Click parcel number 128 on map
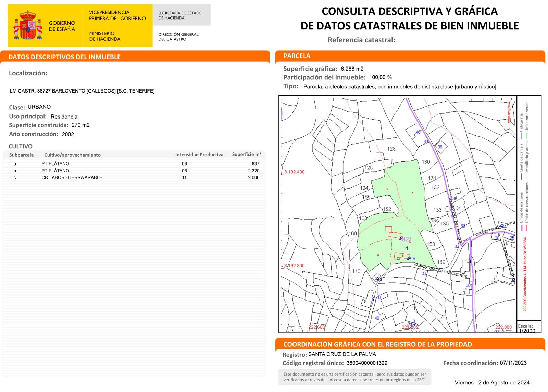Screen dimensions: 548x392 click(391, 149)
